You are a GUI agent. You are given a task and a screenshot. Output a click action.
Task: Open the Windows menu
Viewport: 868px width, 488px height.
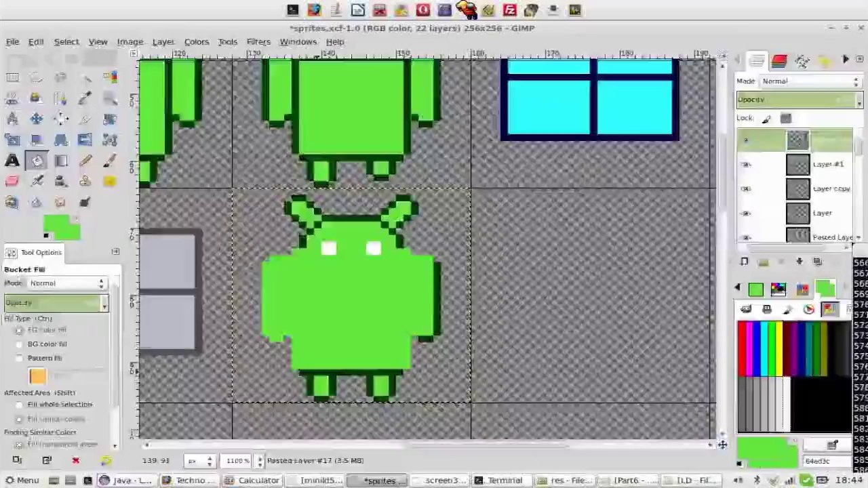pyautogui.click(x=298, y=42)
